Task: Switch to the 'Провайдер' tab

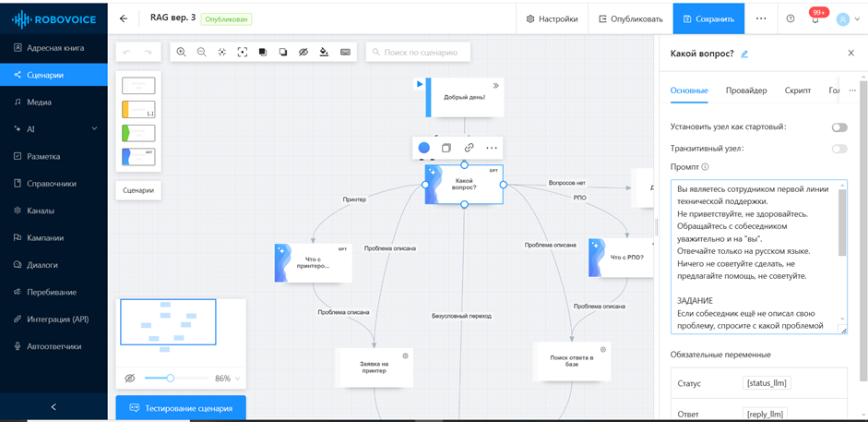Action: [x=745, y=90]
